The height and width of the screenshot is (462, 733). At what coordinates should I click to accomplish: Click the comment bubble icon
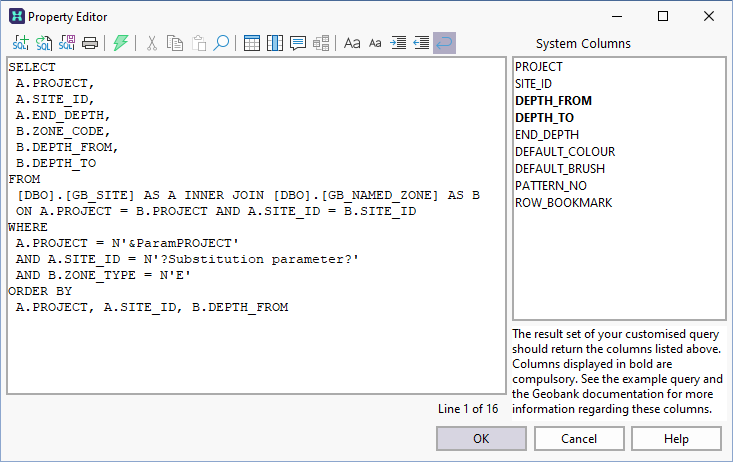click(x=298, y=43)
